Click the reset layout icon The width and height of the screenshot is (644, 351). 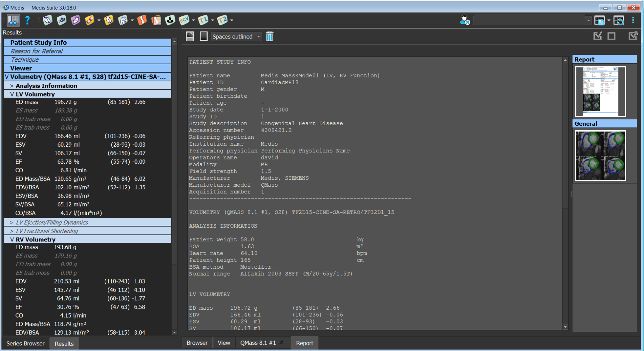click(619, 20)
